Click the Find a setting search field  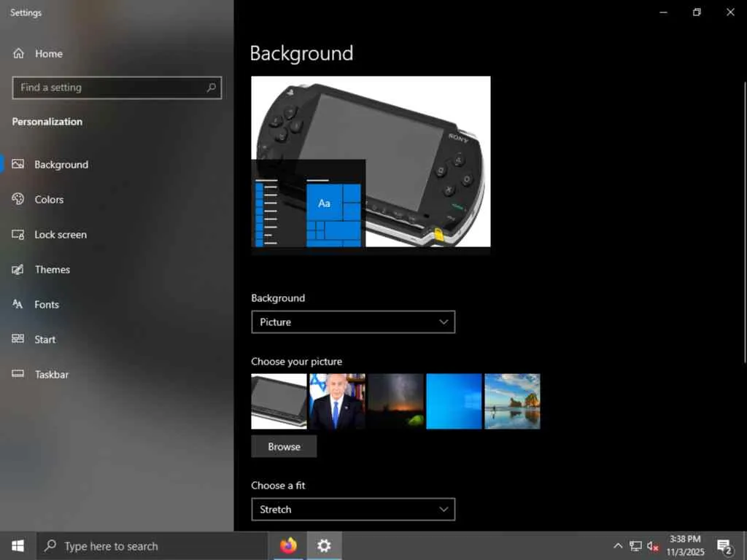[x=117, y=87]
